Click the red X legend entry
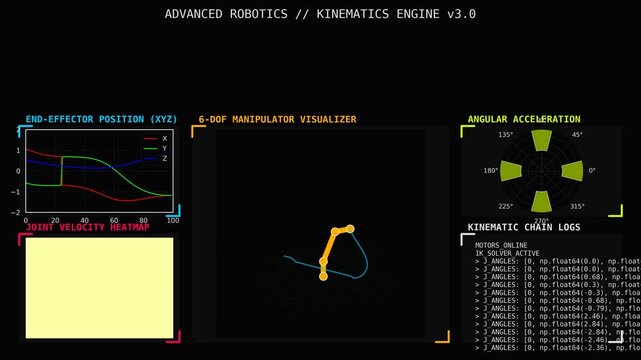Image resolution: width=641 pixels, height=360 pixels. click(155, 139)
